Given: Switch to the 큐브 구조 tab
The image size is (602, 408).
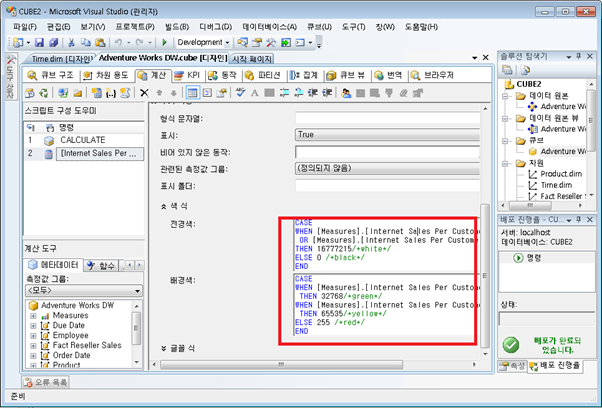Looking at the screenshot, I should [x=51, y=75].
